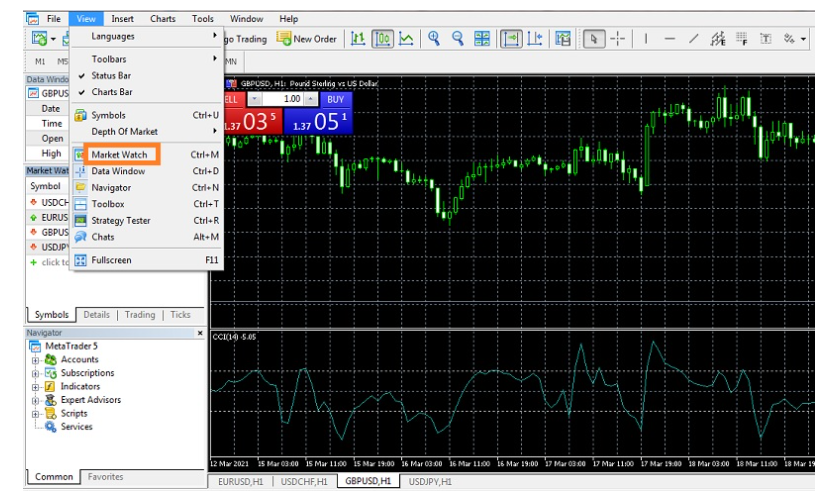Decrease trade volume with down arrow
The width and height of the screenshot is (840, 501).
[254, 99]
